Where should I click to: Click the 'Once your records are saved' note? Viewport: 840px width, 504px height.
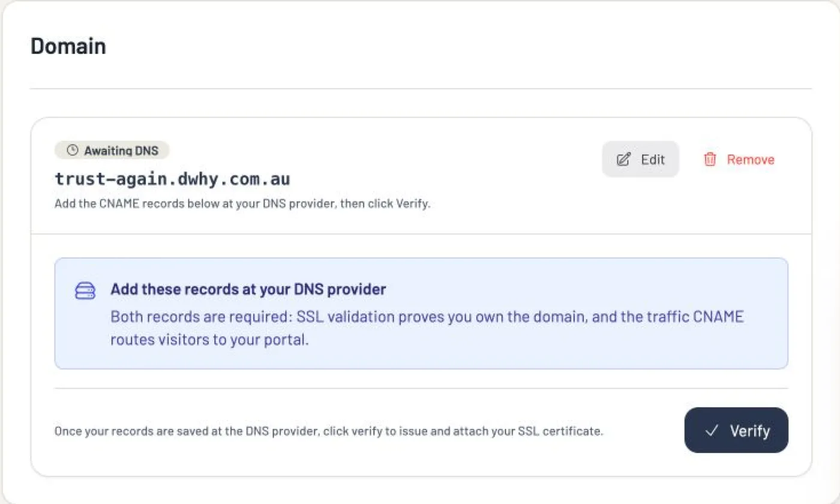click(329, 431)
